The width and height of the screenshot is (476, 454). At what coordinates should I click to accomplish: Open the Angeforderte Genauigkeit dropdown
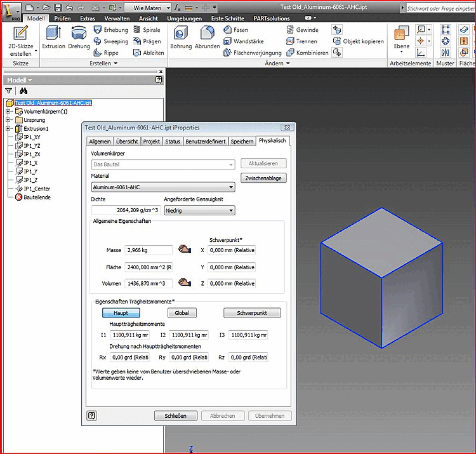(x=199, y=210)
